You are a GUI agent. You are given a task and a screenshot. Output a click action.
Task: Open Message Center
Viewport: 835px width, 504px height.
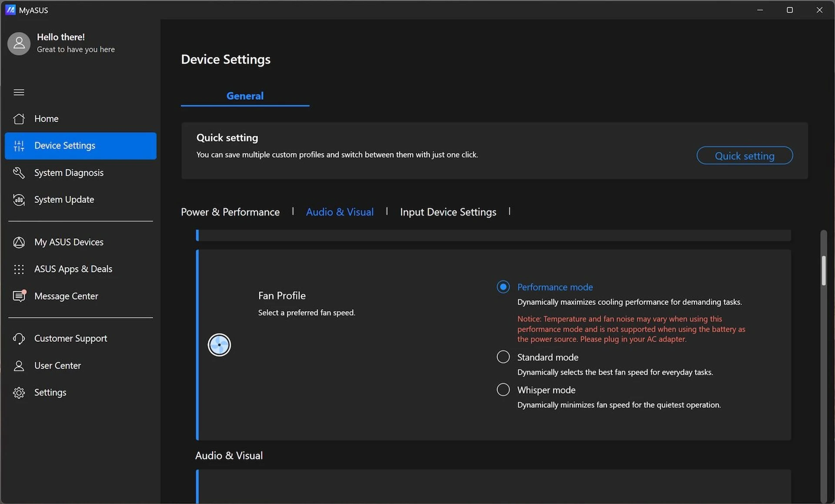[x=80, y=296]
